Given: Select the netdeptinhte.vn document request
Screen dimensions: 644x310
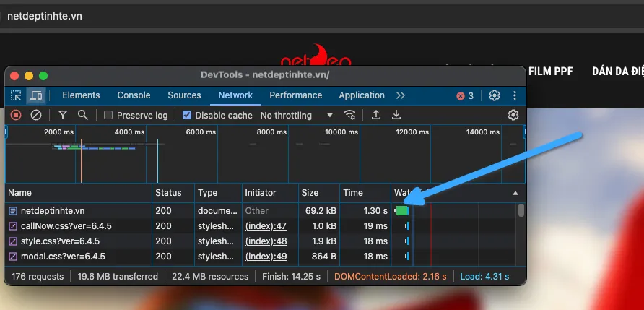Looking at the screenshot, I should point(53,211).
